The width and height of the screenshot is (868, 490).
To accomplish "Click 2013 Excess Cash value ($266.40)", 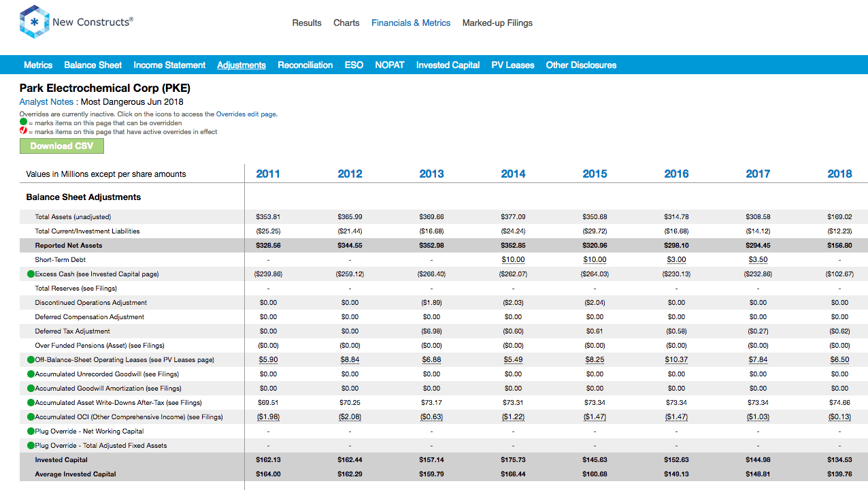I will [x=431, y=274].
